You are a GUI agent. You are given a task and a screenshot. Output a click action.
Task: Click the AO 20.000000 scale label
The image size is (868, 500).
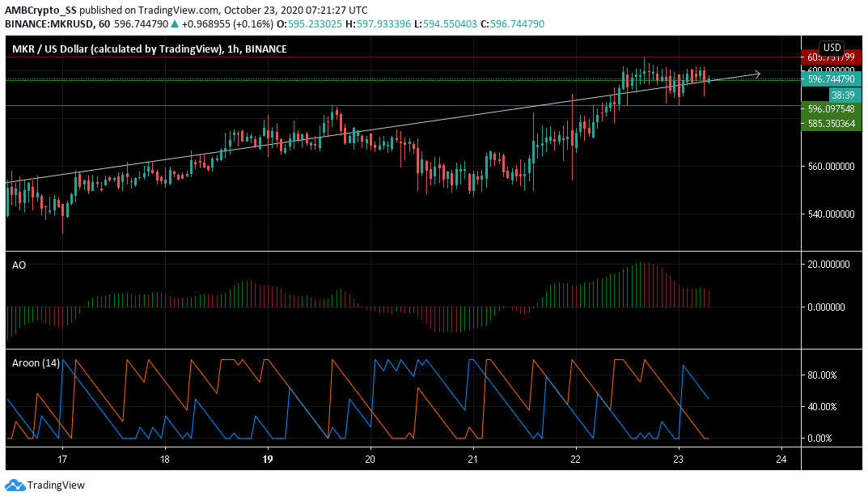tap(828, 265)
